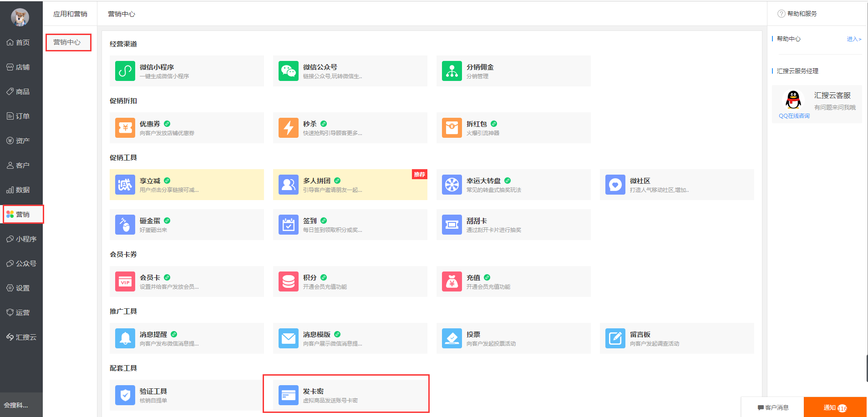This screenshot has height=417, width=868.
Task: Open the voting (投票) icon
Action: pyautogui.click(x=452, y=339)
